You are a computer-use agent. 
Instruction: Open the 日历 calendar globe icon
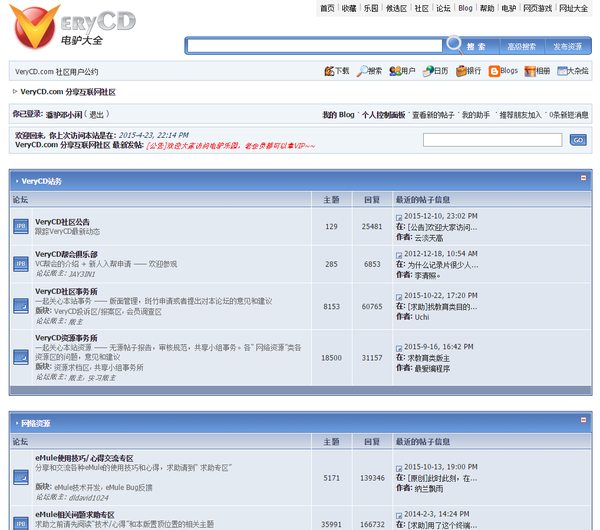coord(428,71)
